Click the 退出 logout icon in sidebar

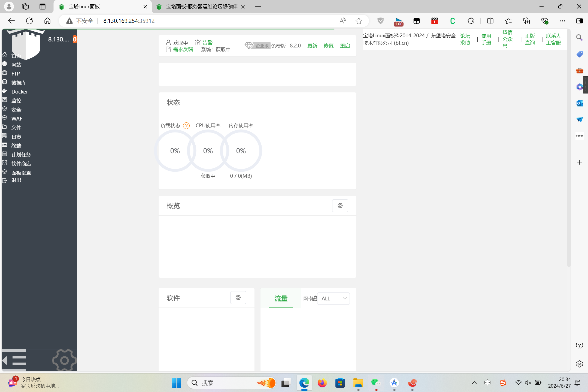point(5,180)
